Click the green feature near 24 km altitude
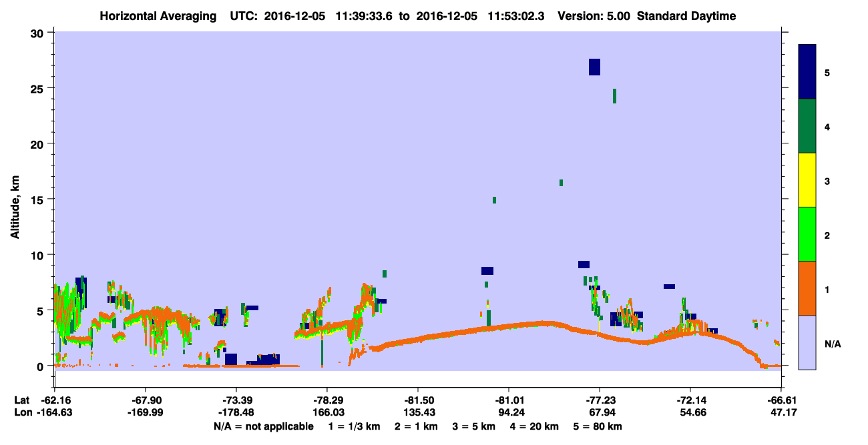Image resolution: width=868 pixels, height=445 pixels. [614, 96]
